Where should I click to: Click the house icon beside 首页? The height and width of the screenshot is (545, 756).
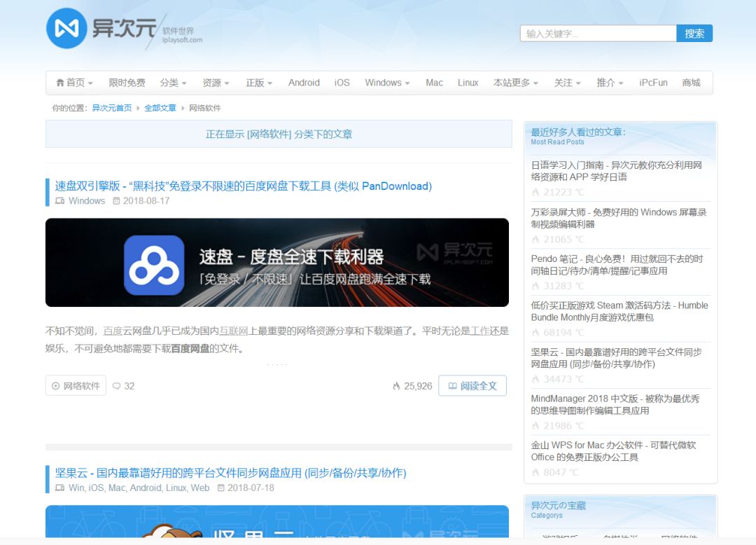[60, 82]
